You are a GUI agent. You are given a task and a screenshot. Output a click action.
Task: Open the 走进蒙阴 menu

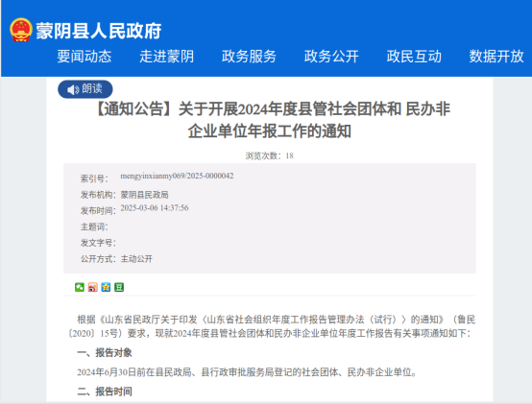point(166,57)
